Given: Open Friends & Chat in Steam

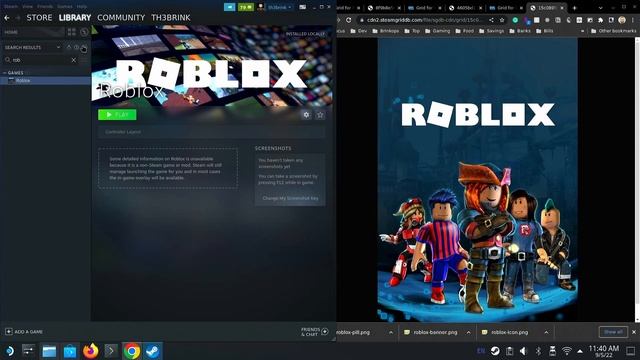Looking at the screenshot, I should point(315,332).
